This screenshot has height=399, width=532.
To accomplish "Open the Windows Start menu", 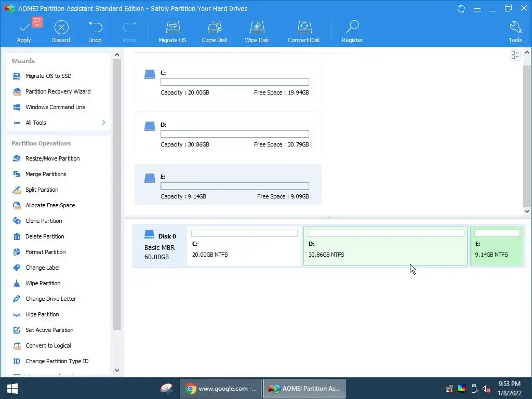I will [12, 389].
